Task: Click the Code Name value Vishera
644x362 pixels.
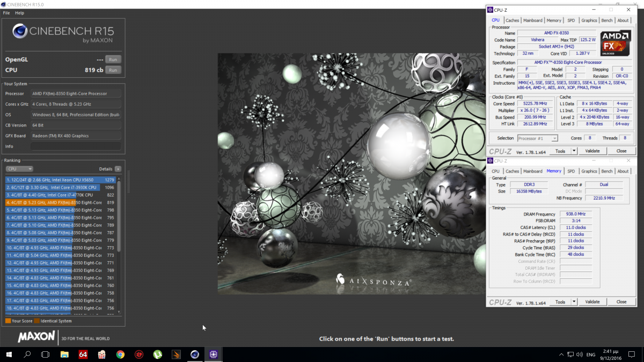Action: tap(537, 40)
